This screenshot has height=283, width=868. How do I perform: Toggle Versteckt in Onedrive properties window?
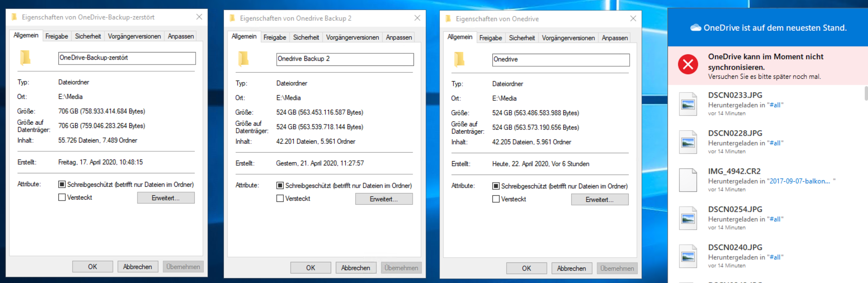click(496, 199)
